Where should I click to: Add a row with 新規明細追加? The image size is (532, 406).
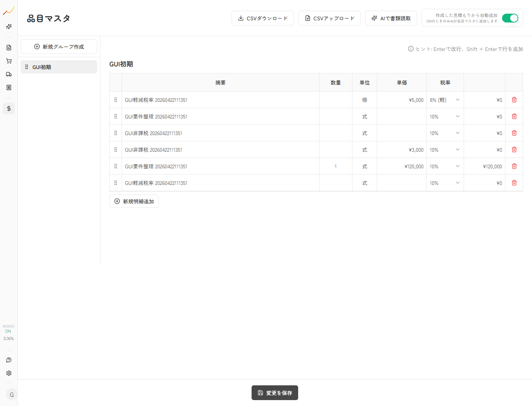134,201
